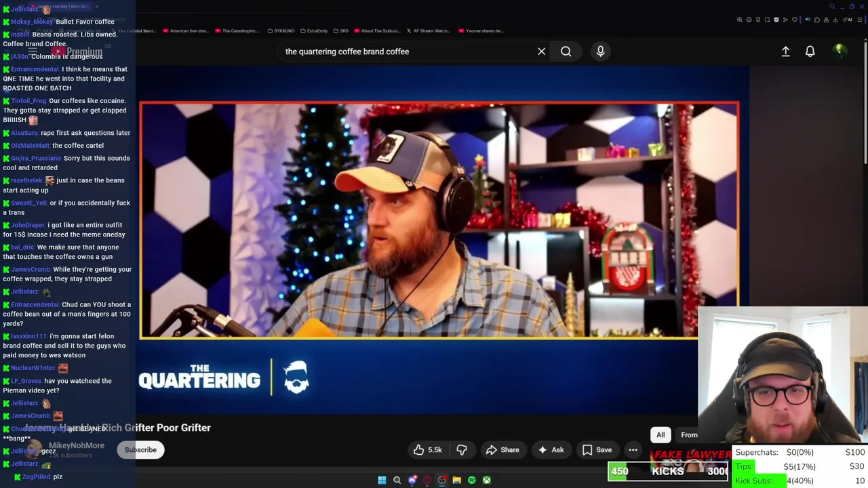Click the pinboard pin toolbar icon
Image resolution: width=868 pixels, height=488 pixels.
click(x=758, y=20)
